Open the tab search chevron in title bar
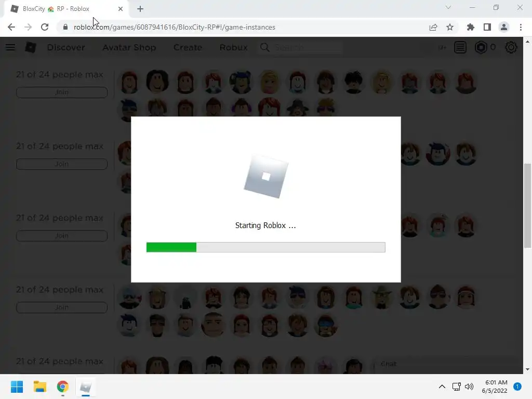Viewport: 532px width, 399px height. (x=448, y=7)
